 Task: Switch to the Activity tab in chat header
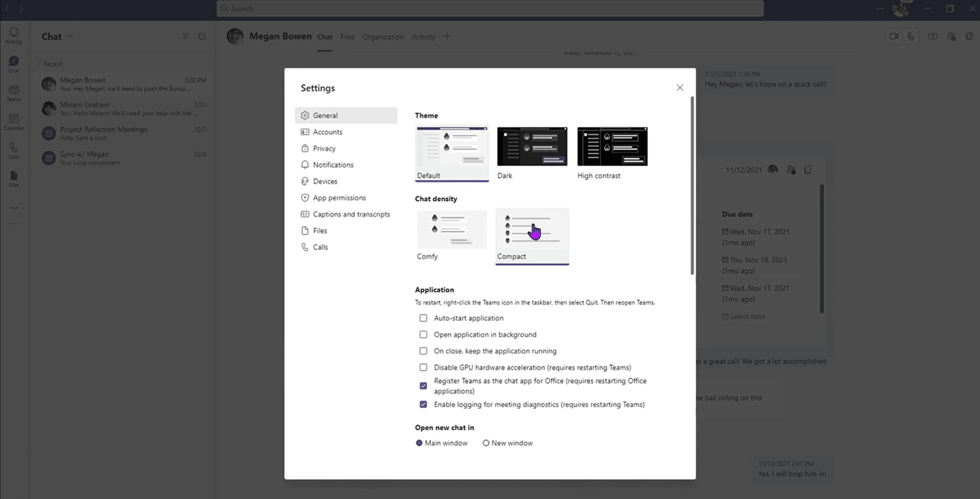423,37
